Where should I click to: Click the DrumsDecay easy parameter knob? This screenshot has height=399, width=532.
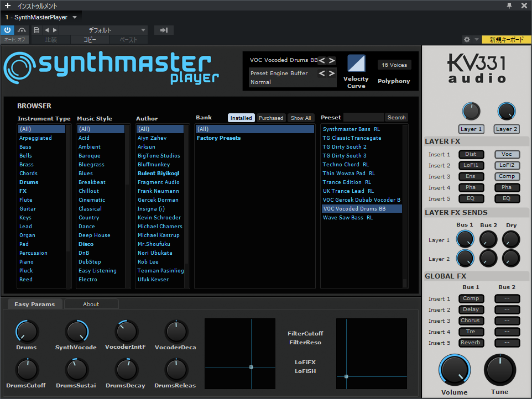pyautogui.click(x=126, y=370)
